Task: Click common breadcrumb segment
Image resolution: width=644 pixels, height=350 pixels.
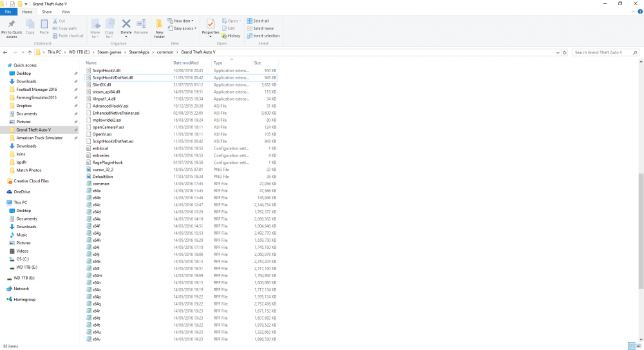Action: (165, 52)
